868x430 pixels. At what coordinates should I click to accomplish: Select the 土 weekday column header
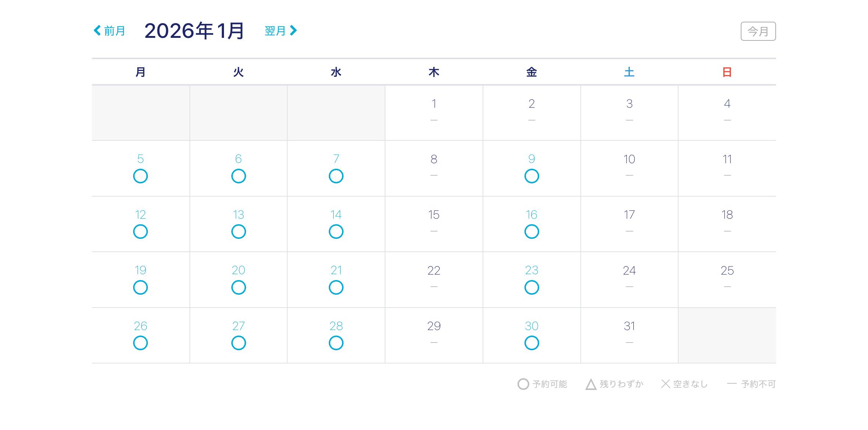(629, 72)
